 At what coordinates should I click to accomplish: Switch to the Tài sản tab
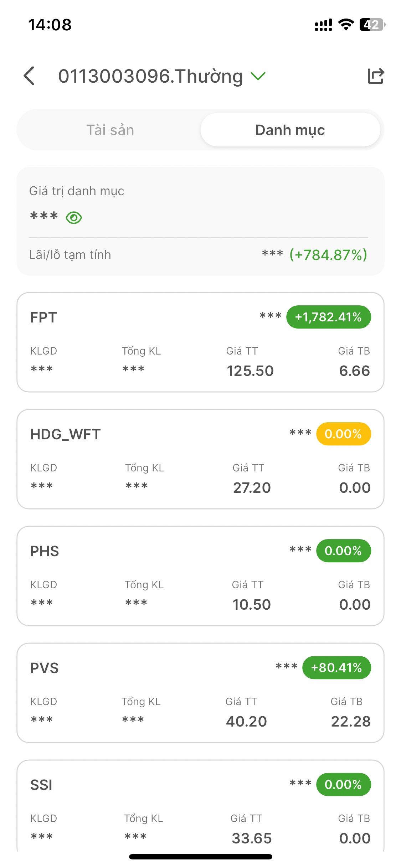pyautogui.click(x=110, y=130)
